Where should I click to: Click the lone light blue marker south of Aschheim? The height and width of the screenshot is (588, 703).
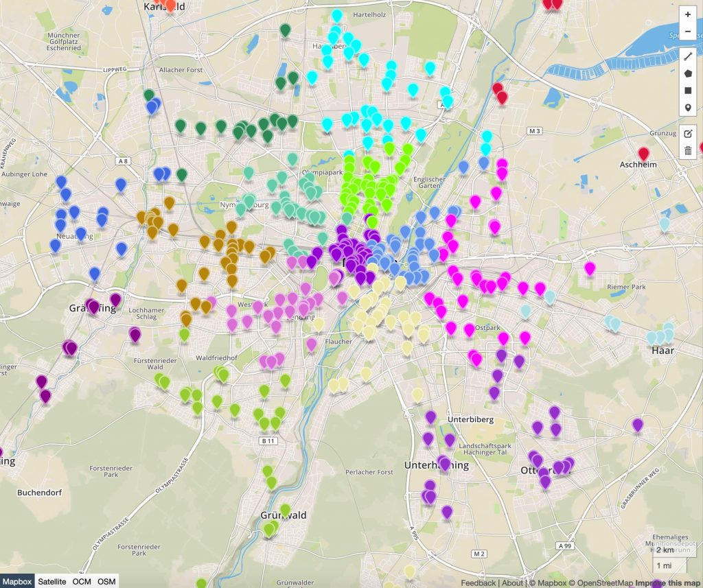(x=665, y=224)
